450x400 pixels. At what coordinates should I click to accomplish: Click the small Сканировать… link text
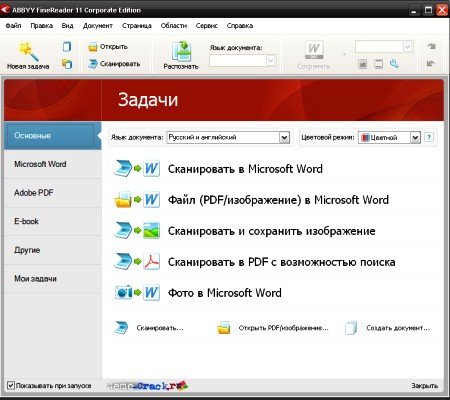pos(160,328)
